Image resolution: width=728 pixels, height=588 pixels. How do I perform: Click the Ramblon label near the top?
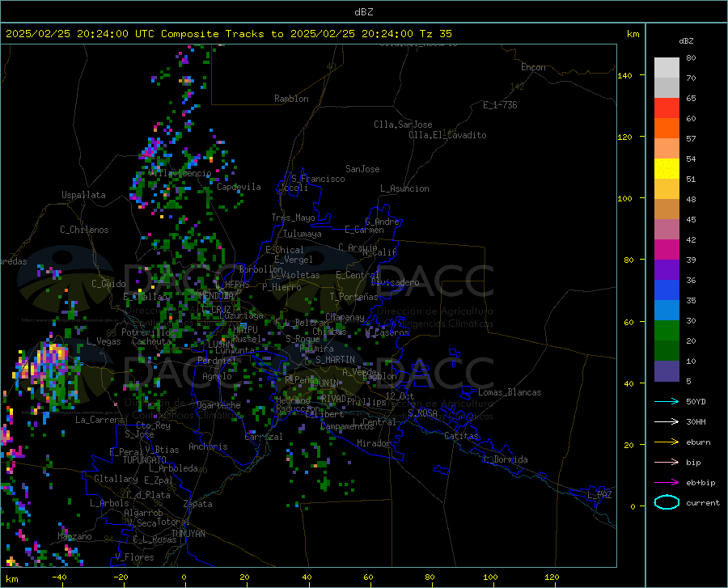point(291,99)
